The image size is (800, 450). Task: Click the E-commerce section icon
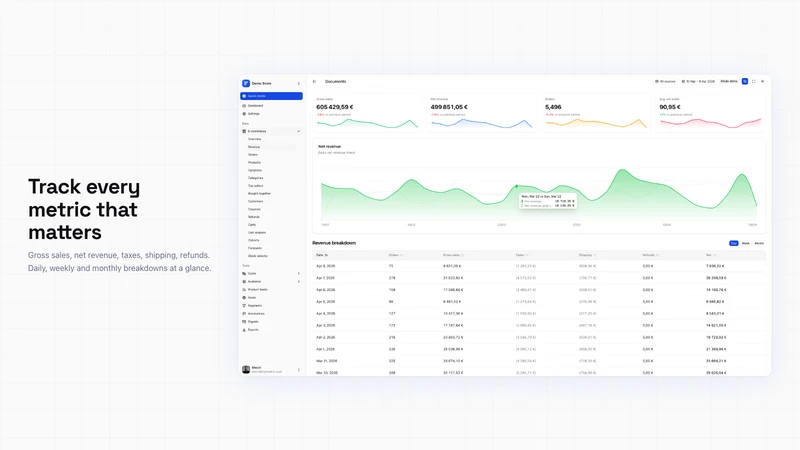(x=244, y=131)
